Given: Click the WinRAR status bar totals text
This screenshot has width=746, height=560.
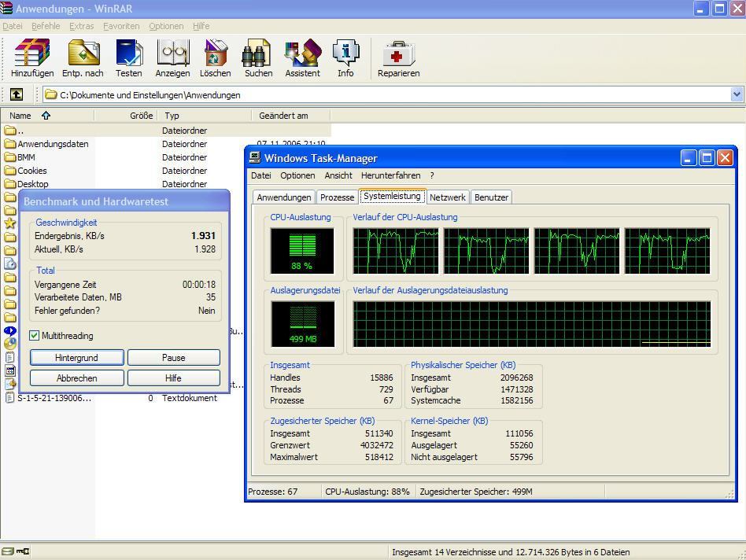Looking at the screenshot, I should tap(511, 552).
